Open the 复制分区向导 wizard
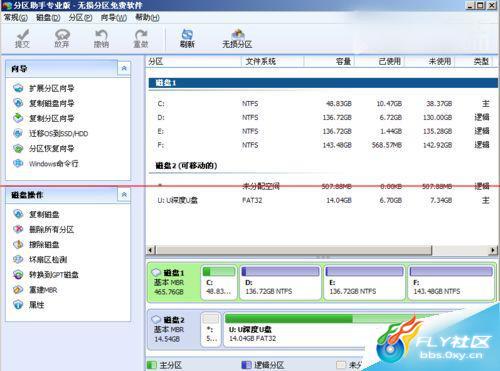 pyautogui.click(x=43, y=118)
